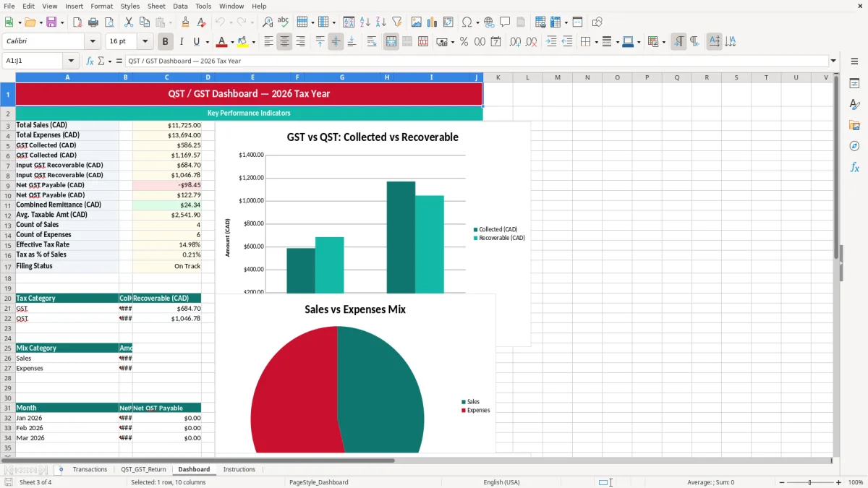Toggle Underline formatting
The height and width of the screenshot is (488, 868).
[x=196, y=42]
